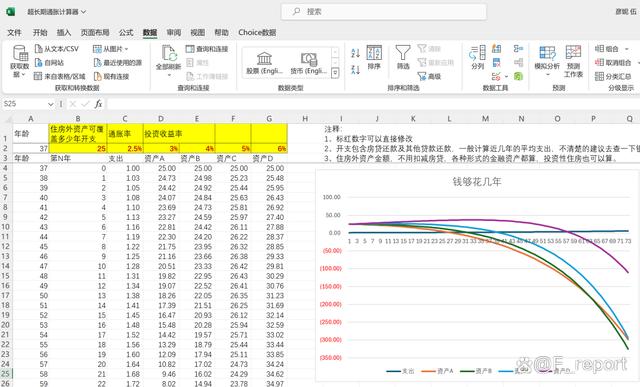Switch to the 视图 (View) tab
The image size is (640, 387).
tap(198, 33)
